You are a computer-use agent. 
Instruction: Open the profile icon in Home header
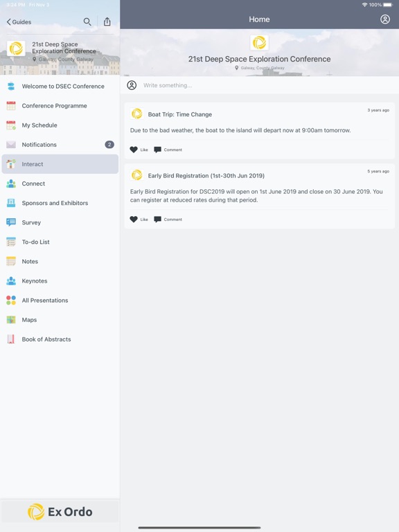384,19
